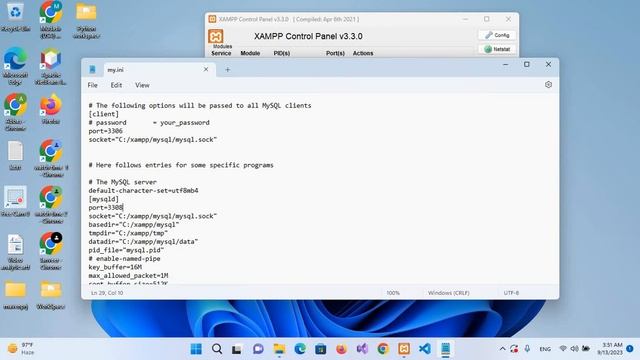Open the clock and date panel
This screenshot has height=360, width=640.
610,349
